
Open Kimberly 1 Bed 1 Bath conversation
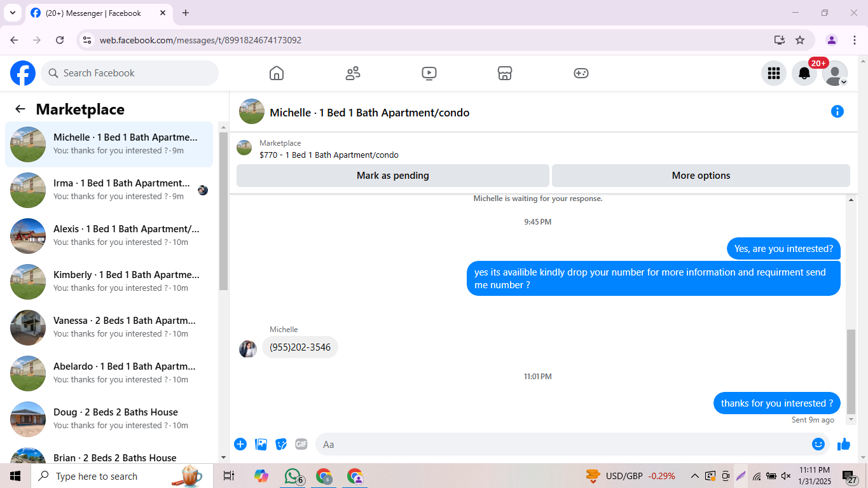pos(109,282)
